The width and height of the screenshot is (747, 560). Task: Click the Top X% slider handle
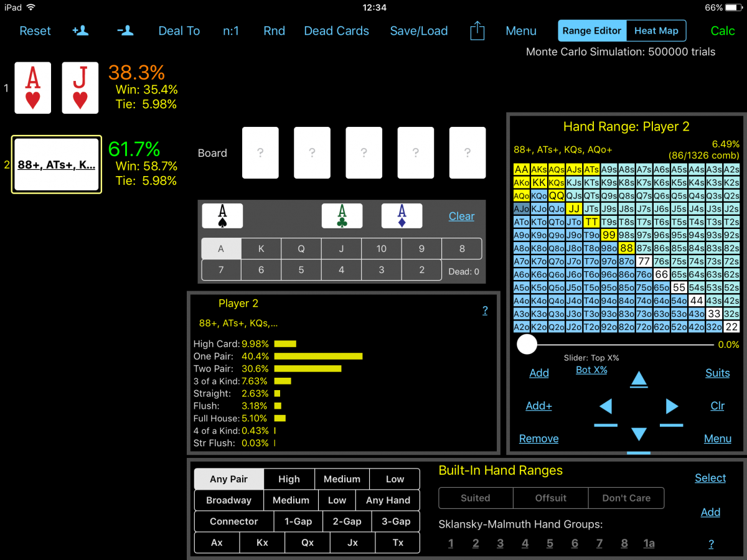click(527, 345)
